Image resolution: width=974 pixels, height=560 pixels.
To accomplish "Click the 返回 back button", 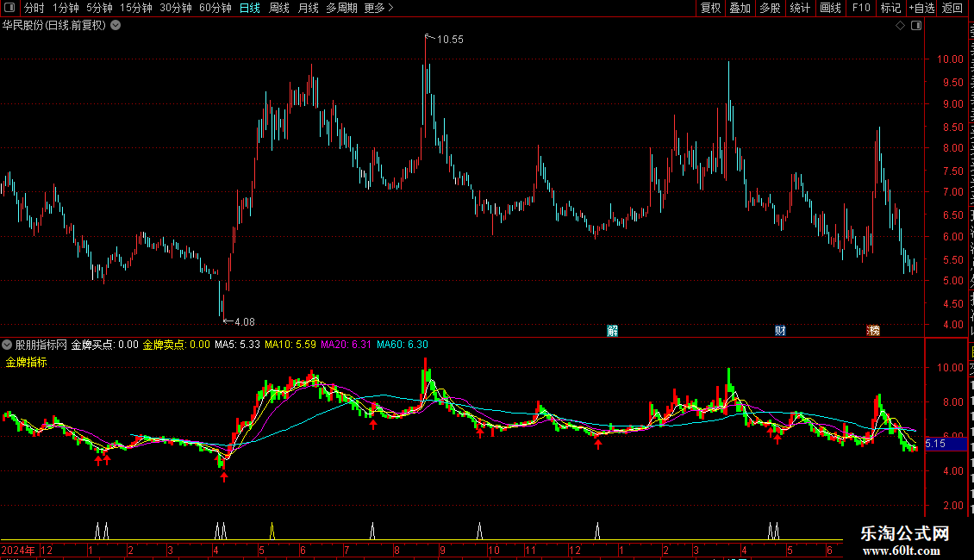I will click(x=952, y=8).
